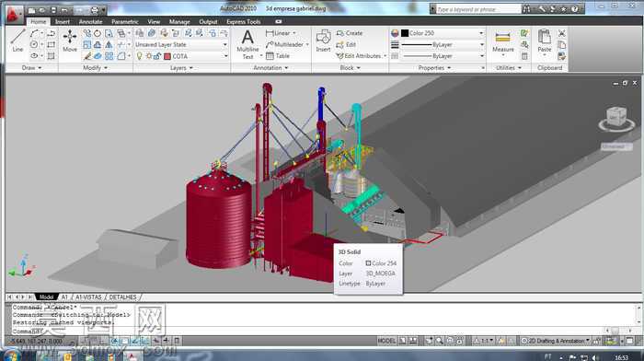Open the Output ribbon tab

[x=208, y=22]
